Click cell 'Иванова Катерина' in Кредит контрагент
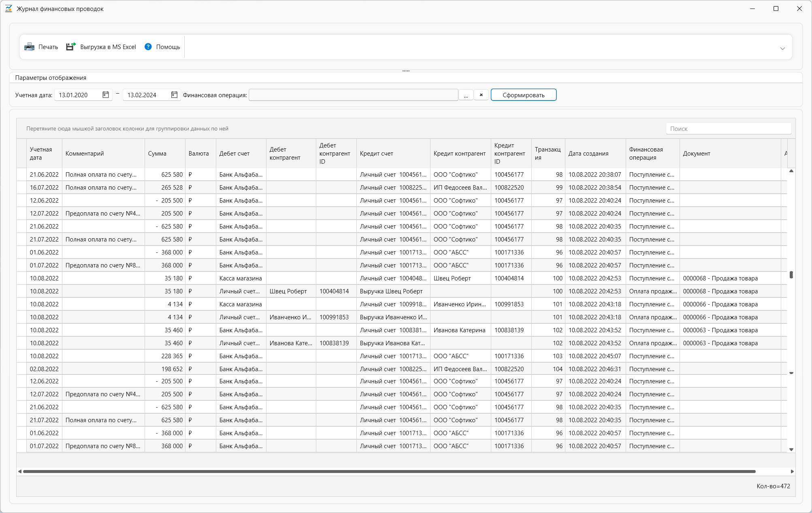Viewport: 812px width, 513px height. click(460, 330)
